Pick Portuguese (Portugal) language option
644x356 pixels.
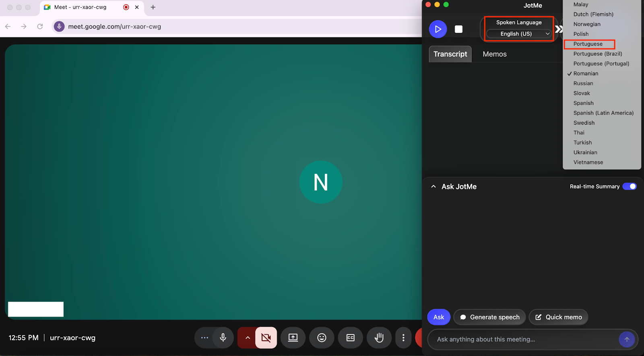602,64
